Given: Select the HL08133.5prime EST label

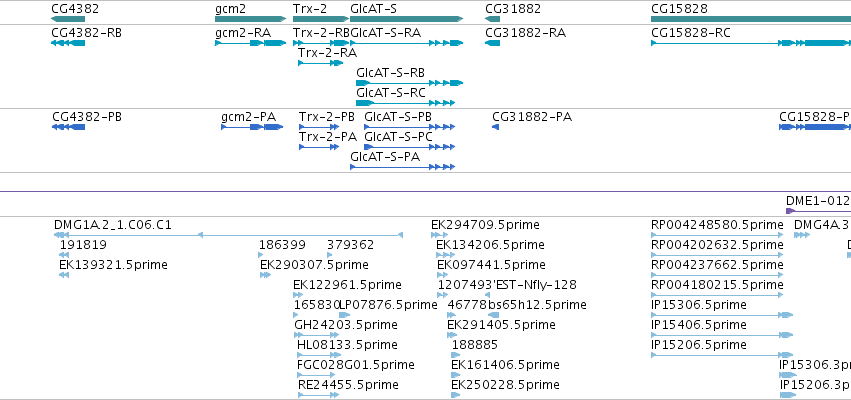Looking at the screenshot, I should pyautogui.click(x=347, y=345).
